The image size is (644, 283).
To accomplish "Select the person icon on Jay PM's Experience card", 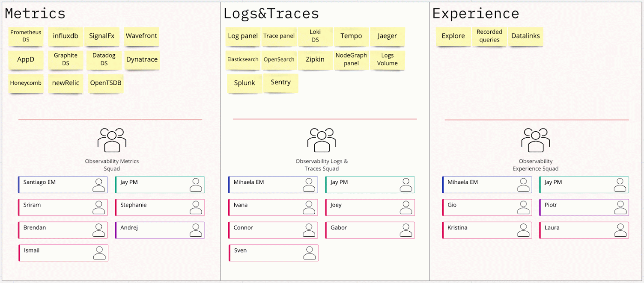I will coord(619,184).
